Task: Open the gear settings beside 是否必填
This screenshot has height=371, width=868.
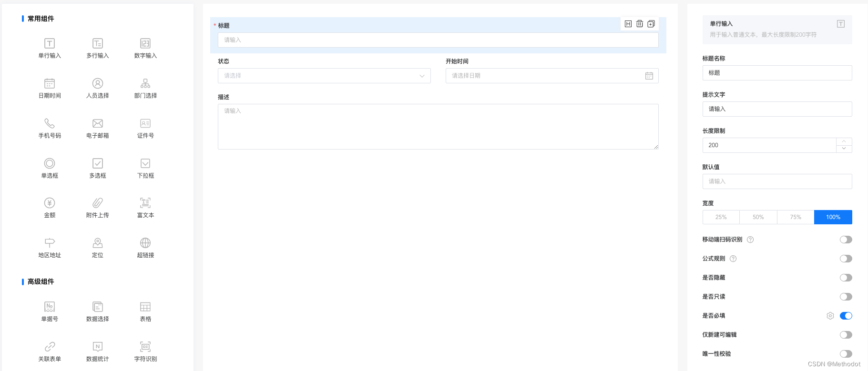Action: [x=830, y=316]
